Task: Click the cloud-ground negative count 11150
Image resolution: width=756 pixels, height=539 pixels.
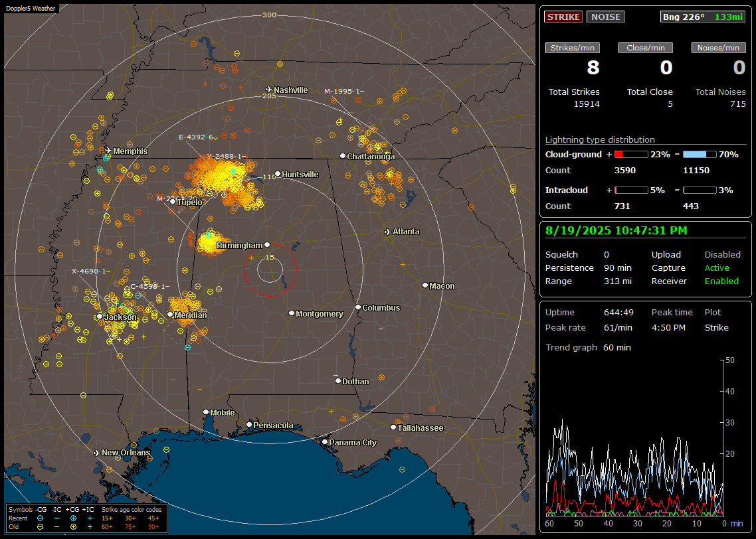Action: (x=696, y=171)
